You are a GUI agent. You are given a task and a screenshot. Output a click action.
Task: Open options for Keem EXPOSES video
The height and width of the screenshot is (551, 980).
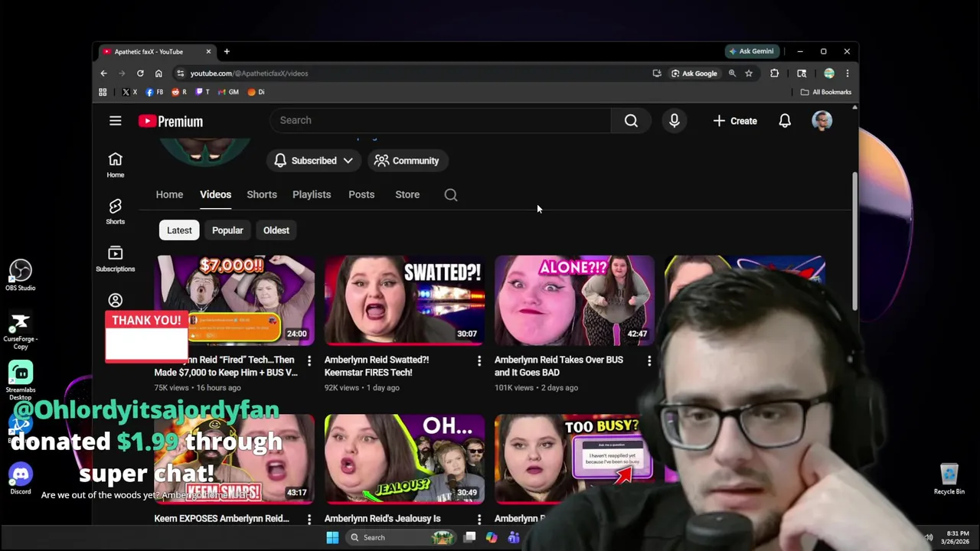[309, 519]
